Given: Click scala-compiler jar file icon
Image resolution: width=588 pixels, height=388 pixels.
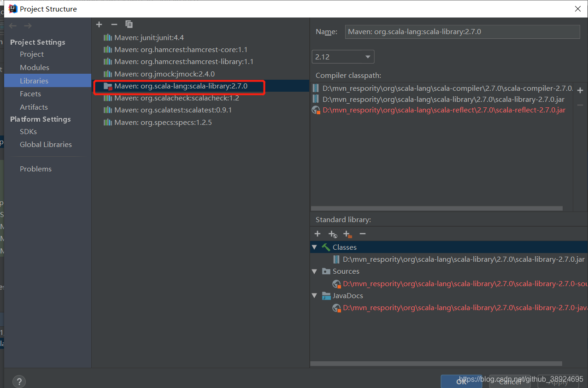Looking at the screenshot, I should (x=316, y=88).
